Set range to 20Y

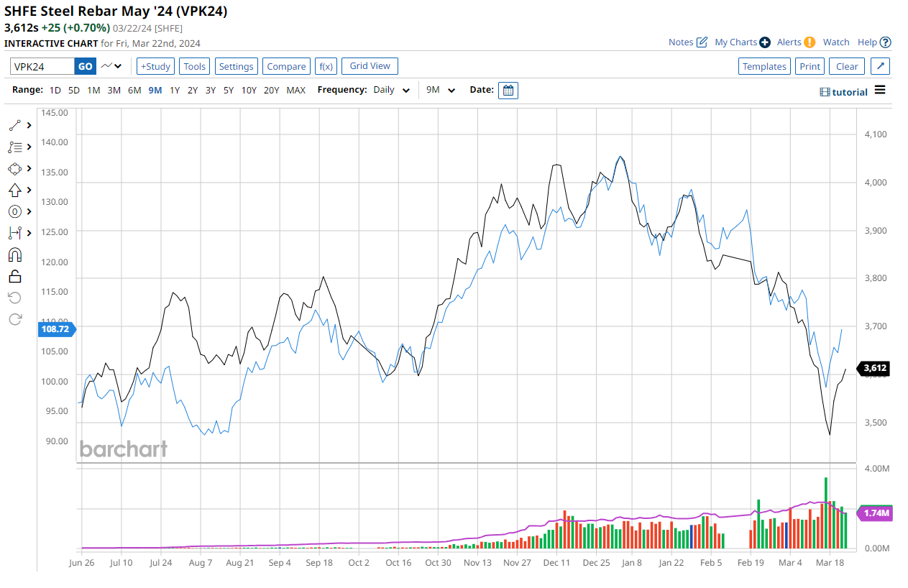(272, 90)
